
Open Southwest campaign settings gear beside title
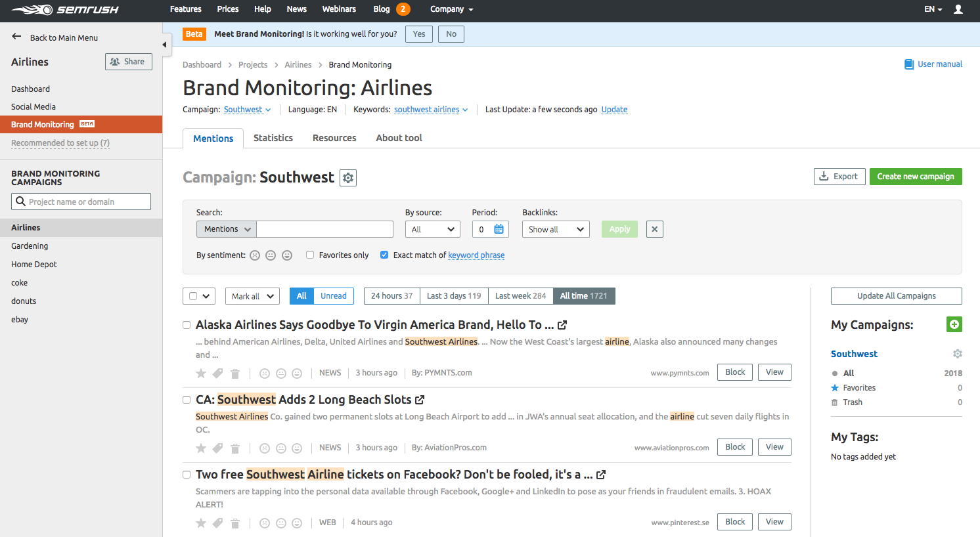click(x=348, y=178)
